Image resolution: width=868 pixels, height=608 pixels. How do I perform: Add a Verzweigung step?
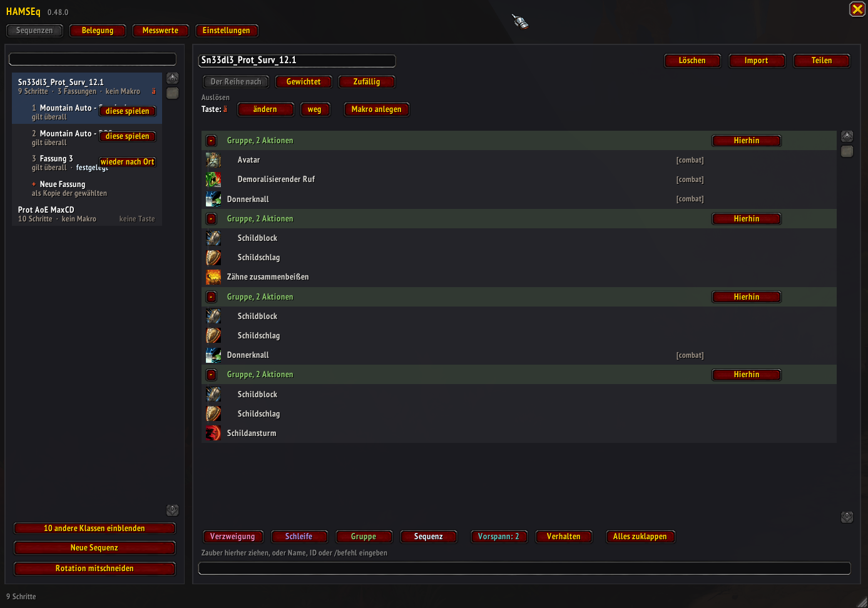(x=233, y=537)
